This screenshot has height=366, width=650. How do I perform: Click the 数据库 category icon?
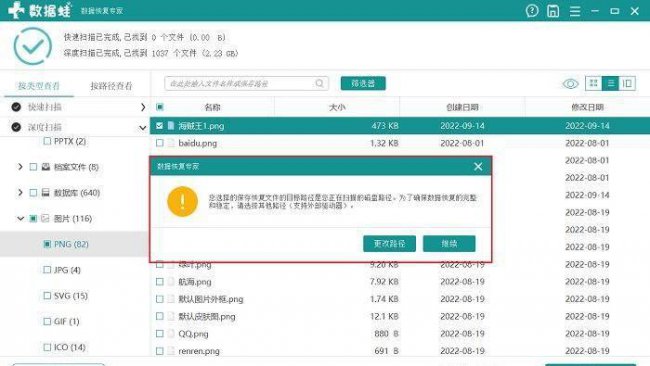click(46, 192)
